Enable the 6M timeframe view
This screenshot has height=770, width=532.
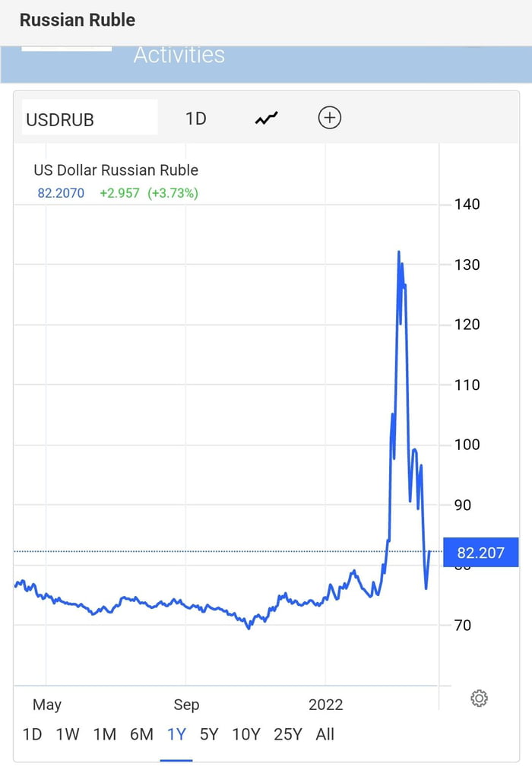(x=141, y=734)
